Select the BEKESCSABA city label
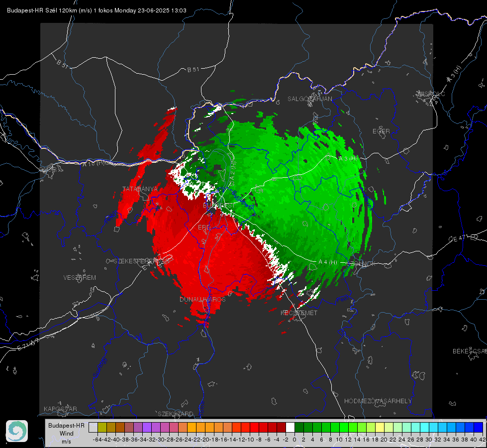 pyautogui.click(x=470, y=351)
